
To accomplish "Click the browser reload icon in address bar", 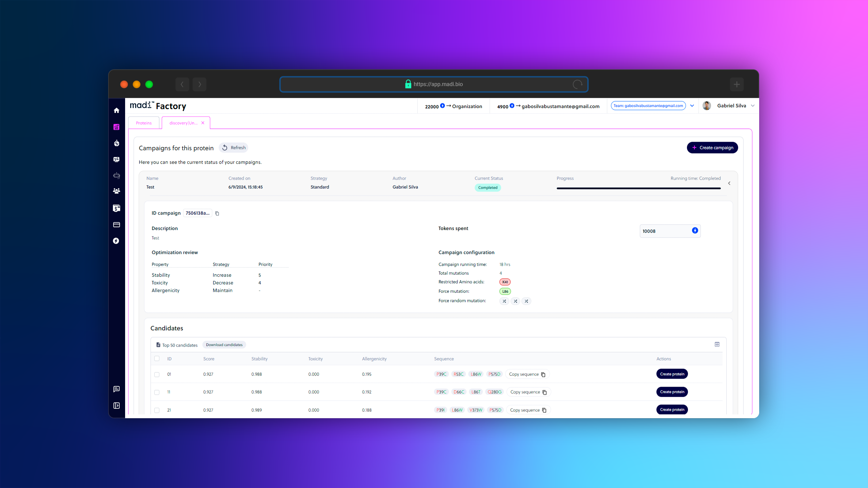I will (x=577, y=84).
